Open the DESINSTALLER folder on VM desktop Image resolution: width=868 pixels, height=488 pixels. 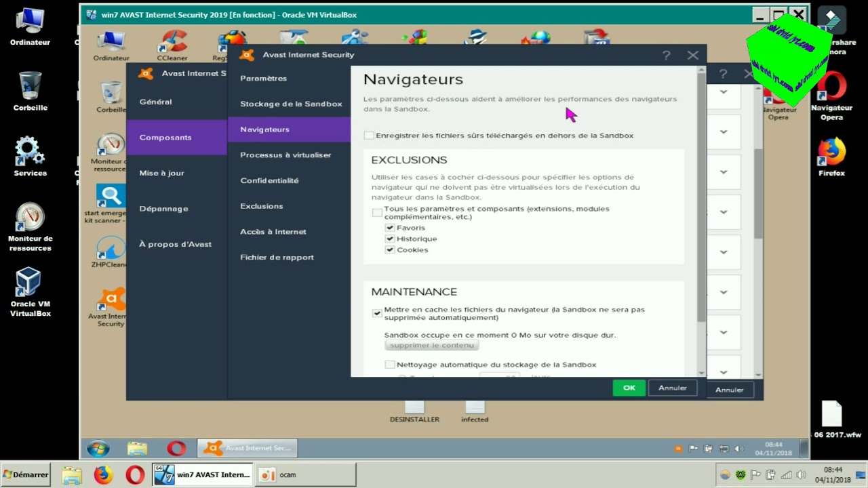coord(414,411)
